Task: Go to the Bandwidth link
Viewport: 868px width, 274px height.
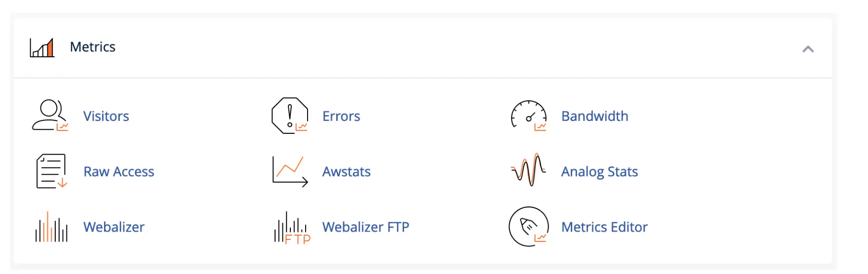Action: (x=595, y=117)
